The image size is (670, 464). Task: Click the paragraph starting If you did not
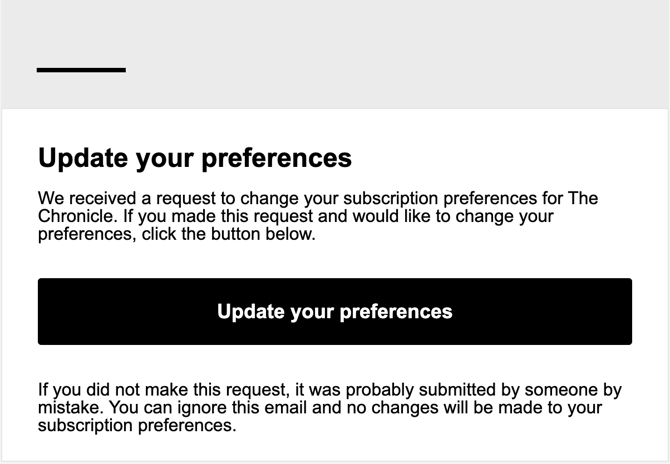click(329, 408)
